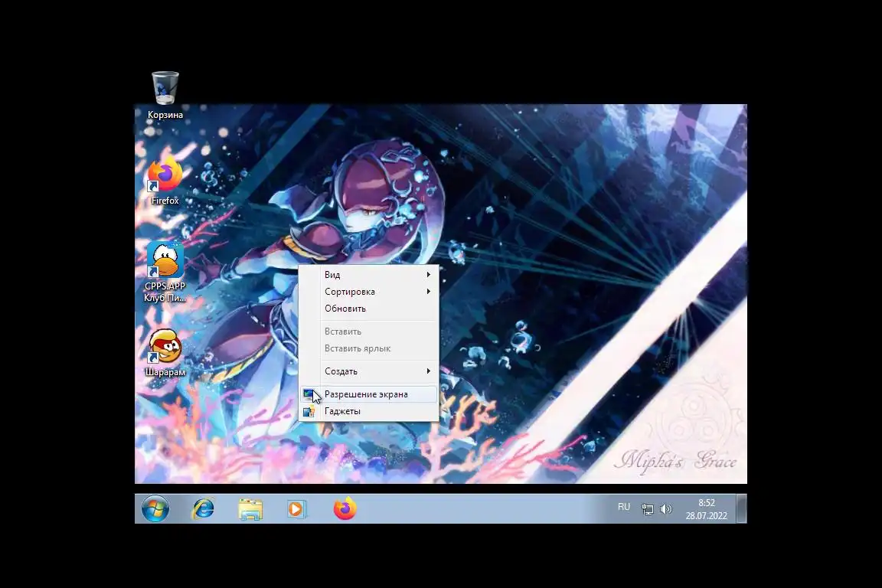This screenshot has height=588, width=882.
Task: Open the Вид submenu
Action: point(368,275)
